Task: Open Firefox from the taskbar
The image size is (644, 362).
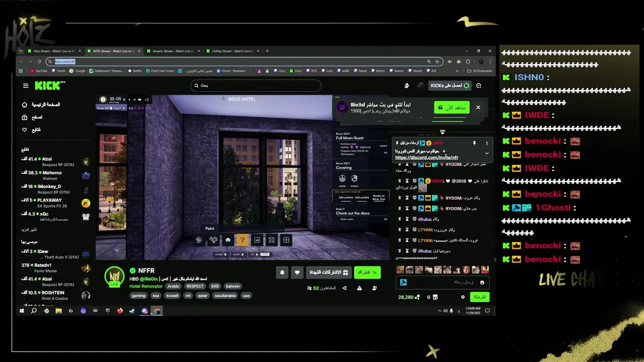Action: pos(120,311)
